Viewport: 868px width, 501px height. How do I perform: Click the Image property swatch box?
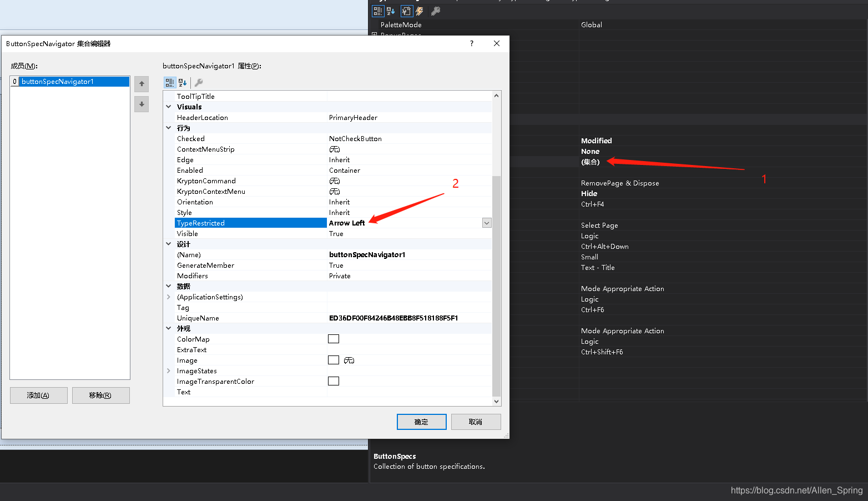[x=334, y=360]
